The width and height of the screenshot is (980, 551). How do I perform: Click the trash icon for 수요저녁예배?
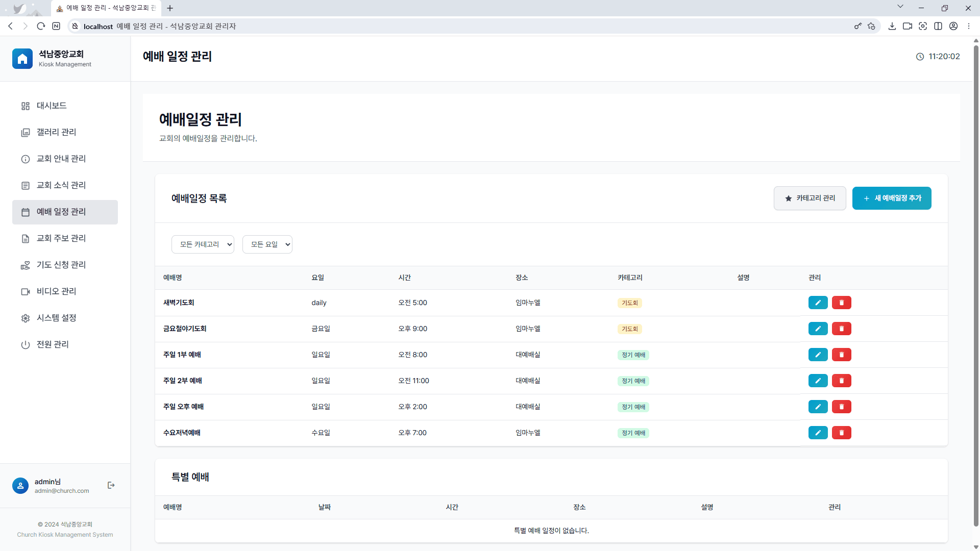click(841, 433)
